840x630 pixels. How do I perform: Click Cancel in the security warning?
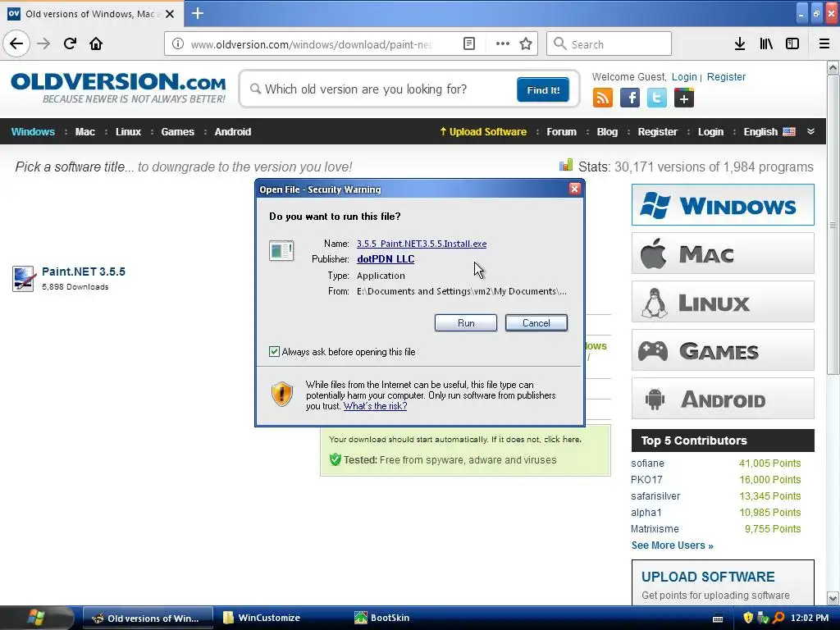(536, 323)
